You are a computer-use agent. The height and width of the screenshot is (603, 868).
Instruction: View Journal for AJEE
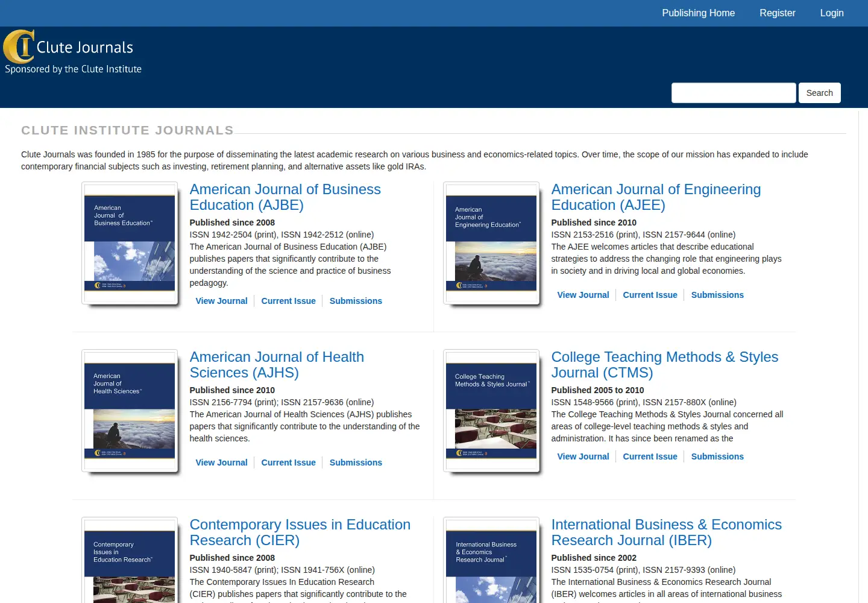click(583, 295)
